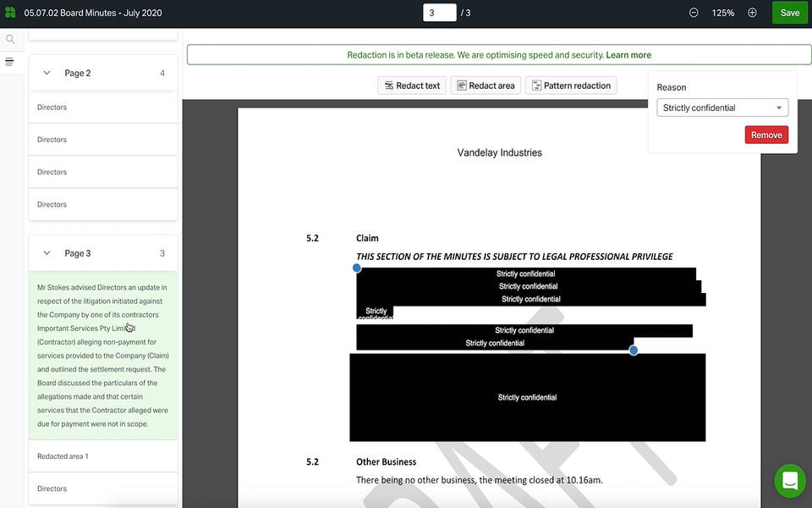The image size is (812, 508).
Task: Click the zoom out minus icon
Action: coord(694,13)
